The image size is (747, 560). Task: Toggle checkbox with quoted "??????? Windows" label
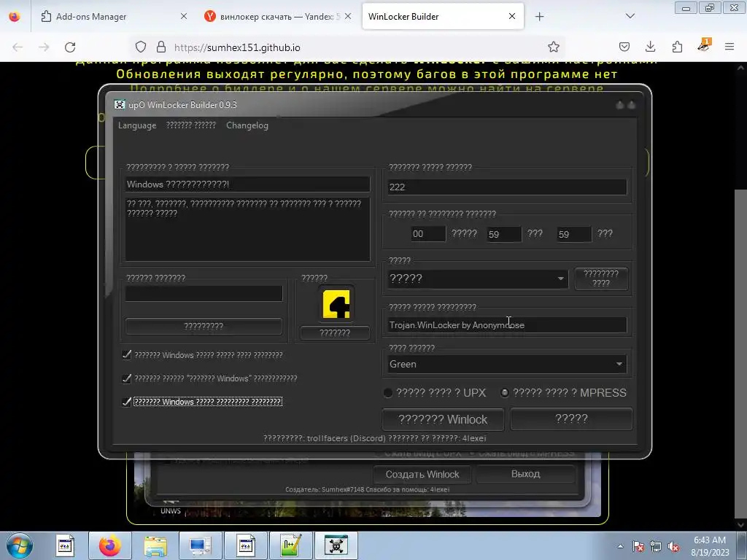(127, 378)
